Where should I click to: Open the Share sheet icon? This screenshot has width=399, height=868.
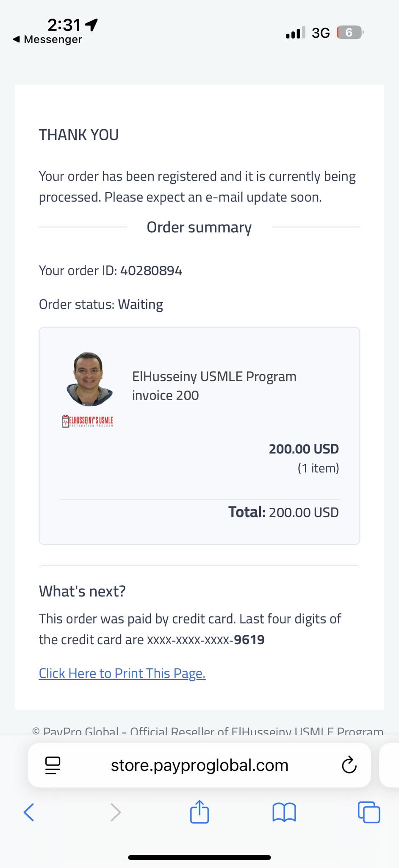pyautogui.click(x=199, y=811)
